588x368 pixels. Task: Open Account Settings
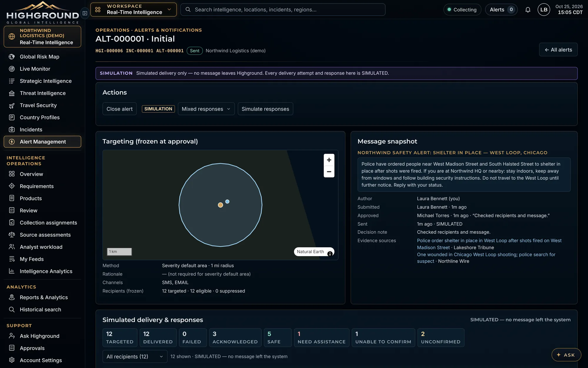(x=42, y=360)
